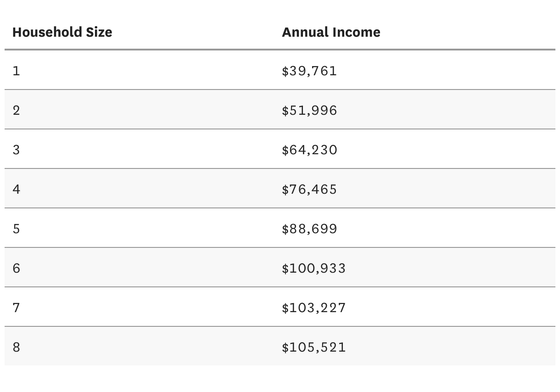Select the $105,521 income value

click(x=314, y=347)
